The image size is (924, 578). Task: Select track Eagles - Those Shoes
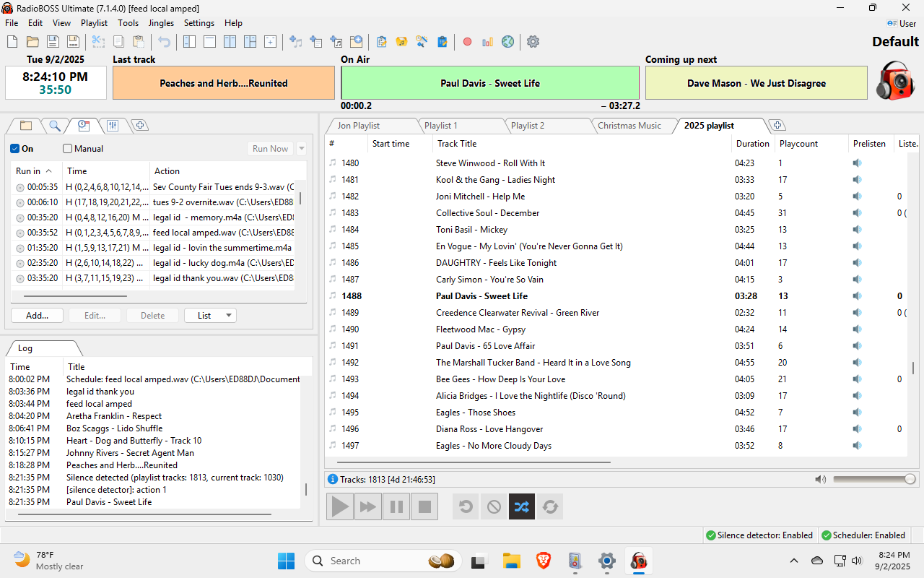tap(616, 413)
